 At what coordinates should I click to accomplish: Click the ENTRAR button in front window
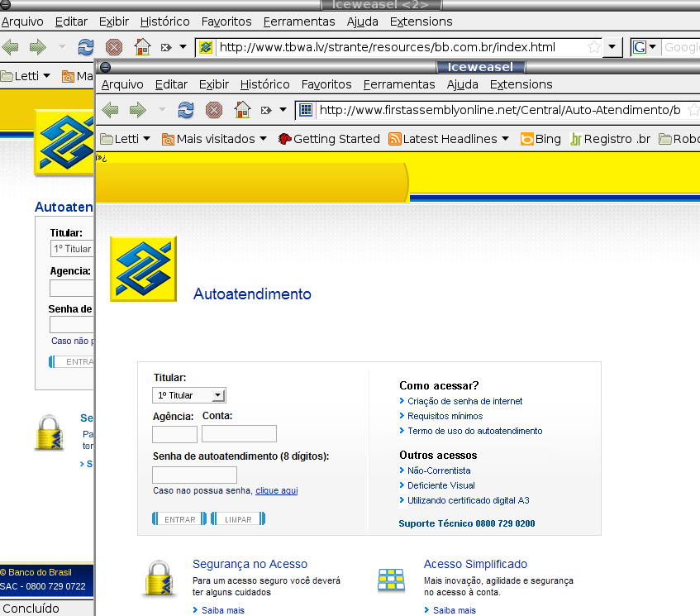click(179, 519)
